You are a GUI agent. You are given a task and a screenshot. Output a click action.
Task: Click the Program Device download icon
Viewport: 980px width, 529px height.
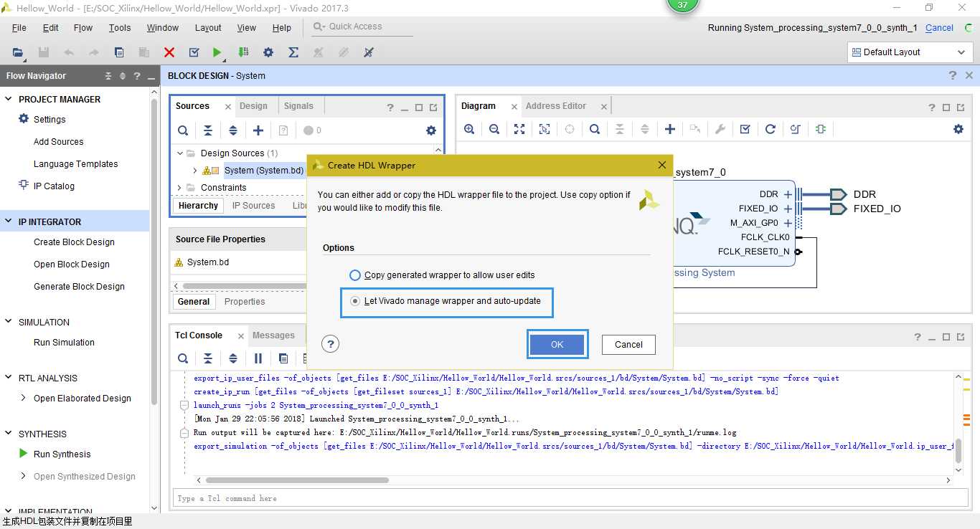tap(243, 52)
